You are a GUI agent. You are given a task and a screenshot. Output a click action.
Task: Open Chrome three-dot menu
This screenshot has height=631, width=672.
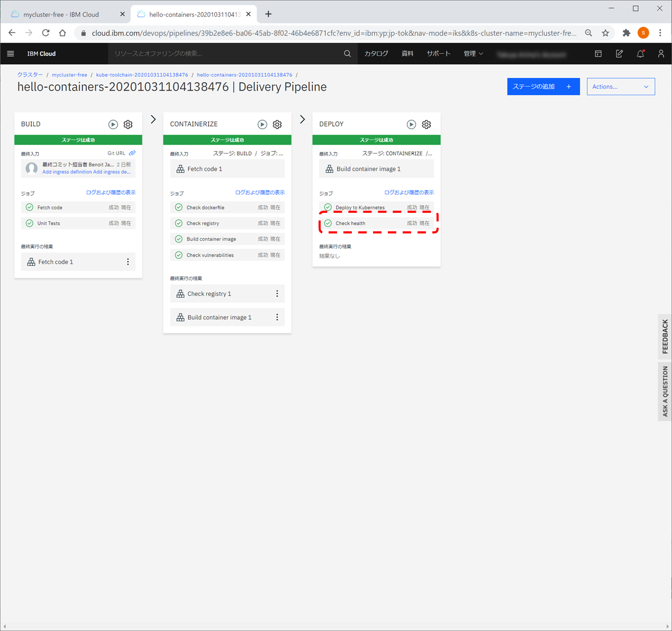pos(660,33)
